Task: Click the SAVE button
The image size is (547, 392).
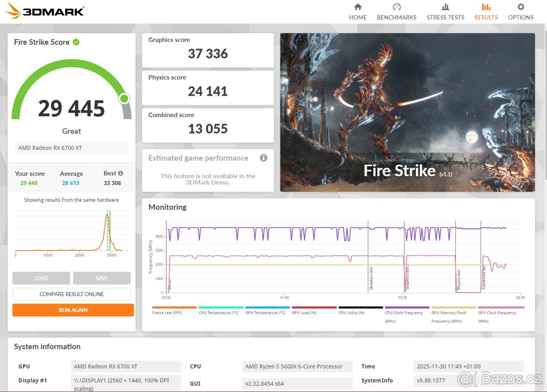Action: pyautogui.click(x=102, y=278)
